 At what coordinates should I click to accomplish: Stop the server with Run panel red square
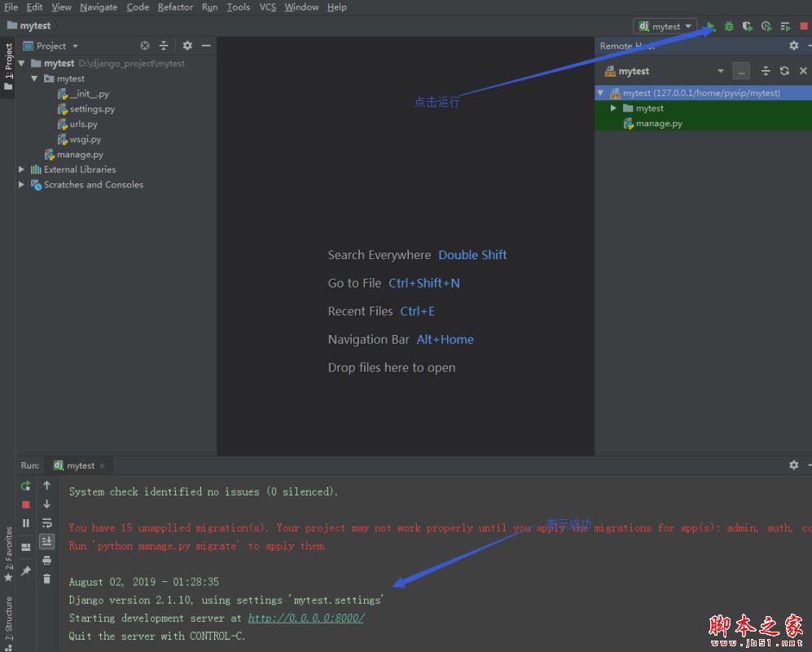[x=26, y=504]
